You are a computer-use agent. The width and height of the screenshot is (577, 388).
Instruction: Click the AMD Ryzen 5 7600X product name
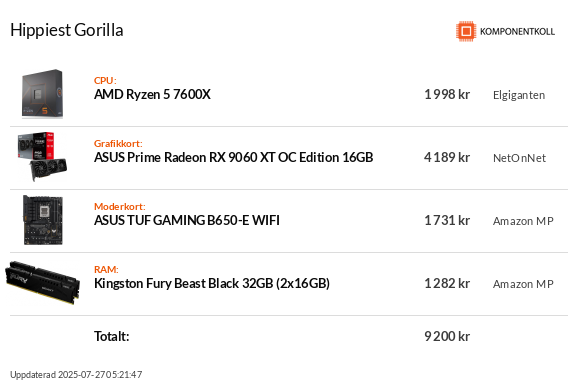tap(152, 94)
